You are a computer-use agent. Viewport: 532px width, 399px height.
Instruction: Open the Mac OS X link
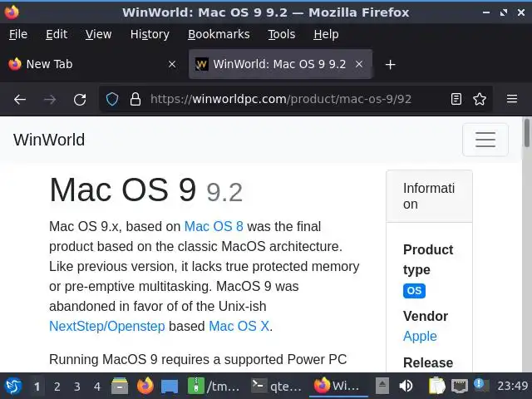tap(239, 326)
